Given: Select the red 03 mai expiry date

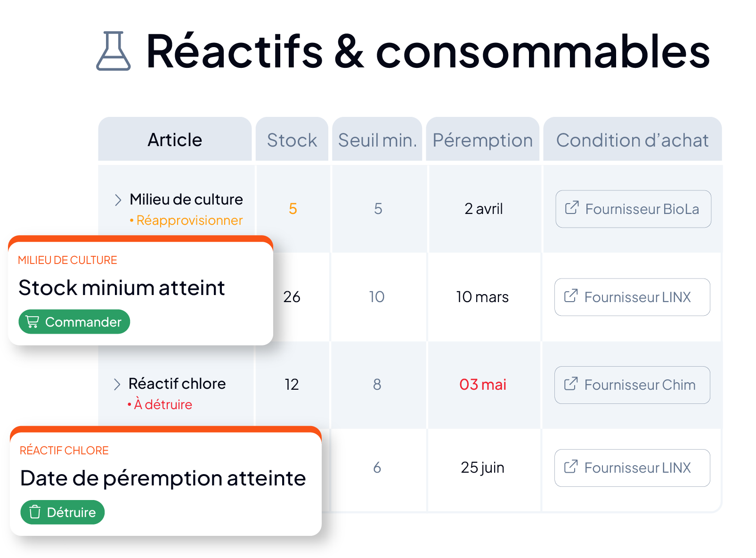Looking at the screenshot, I should [483, 385].
